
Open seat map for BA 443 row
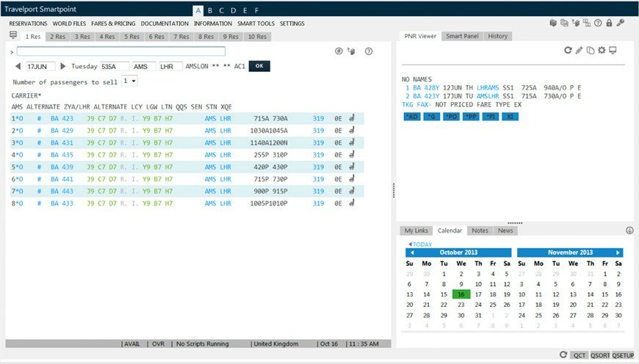tap(352, 191)
